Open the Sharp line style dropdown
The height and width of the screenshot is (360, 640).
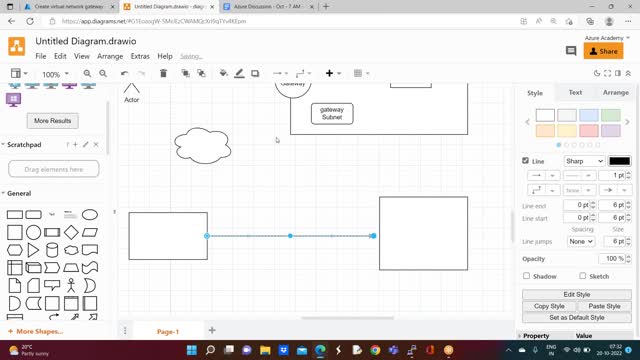584,161
